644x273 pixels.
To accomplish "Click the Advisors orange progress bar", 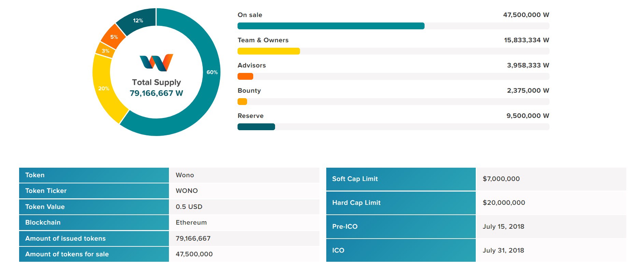I will coord(245,76).
